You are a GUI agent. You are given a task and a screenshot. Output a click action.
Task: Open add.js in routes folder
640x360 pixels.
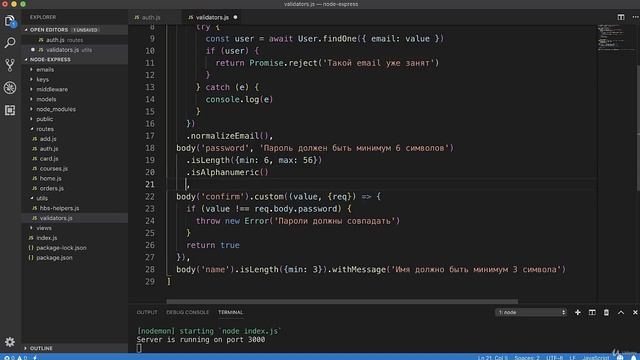coord(48,139)
